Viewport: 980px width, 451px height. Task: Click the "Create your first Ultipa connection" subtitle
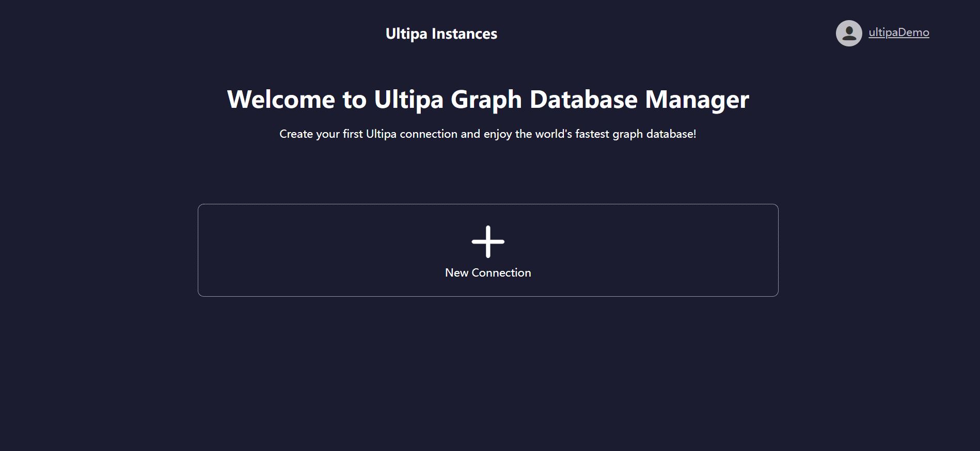tap(488, 134)
